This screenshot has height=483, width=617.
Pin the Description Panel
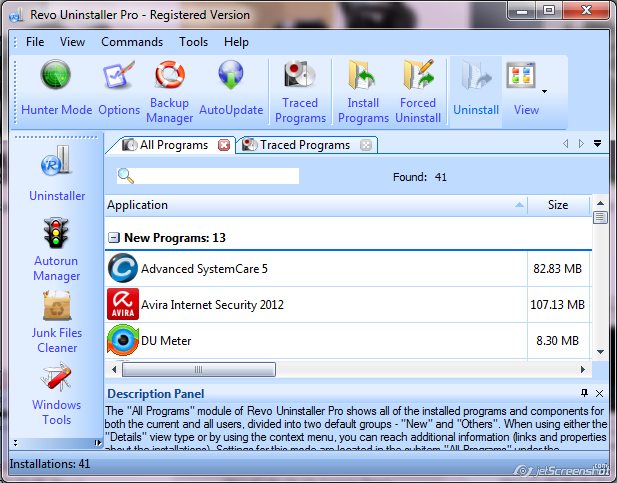[584, 392]
